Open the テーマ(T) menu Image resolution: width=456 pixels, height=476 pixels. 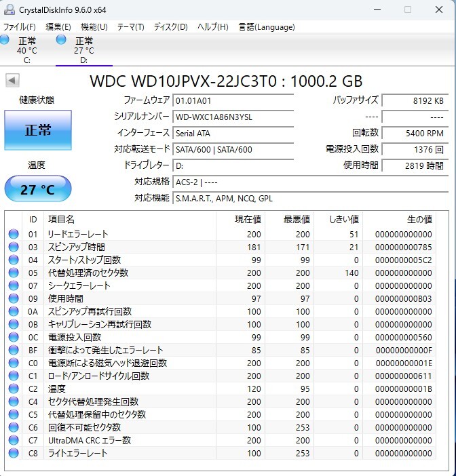pos(131,27)
